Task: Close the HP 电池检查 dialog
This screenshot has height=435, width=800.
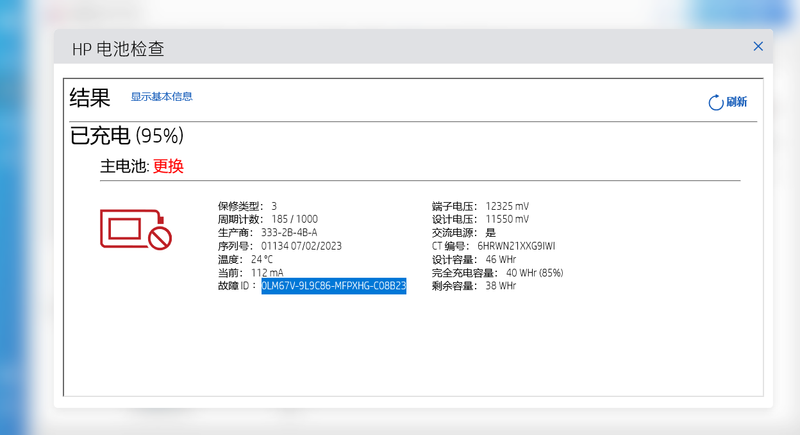Action: 758,46
